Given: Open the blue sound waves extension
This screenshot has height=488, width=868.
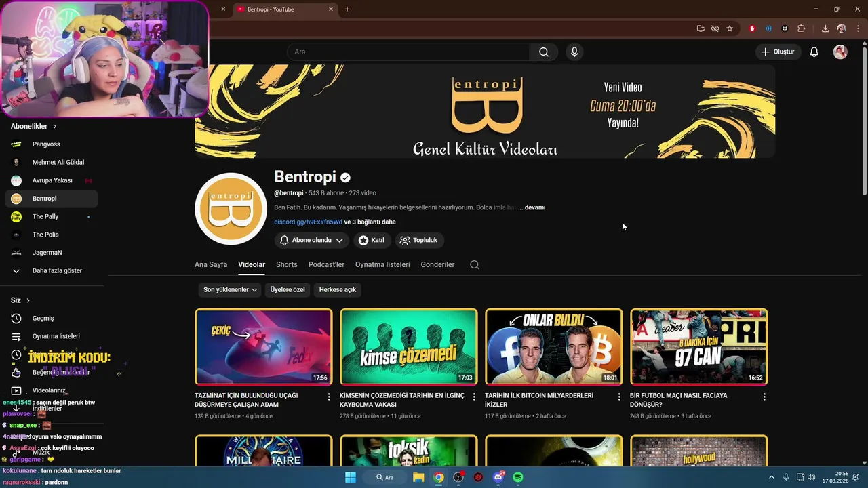Looking at the screenshot, I should click(768, 28).
